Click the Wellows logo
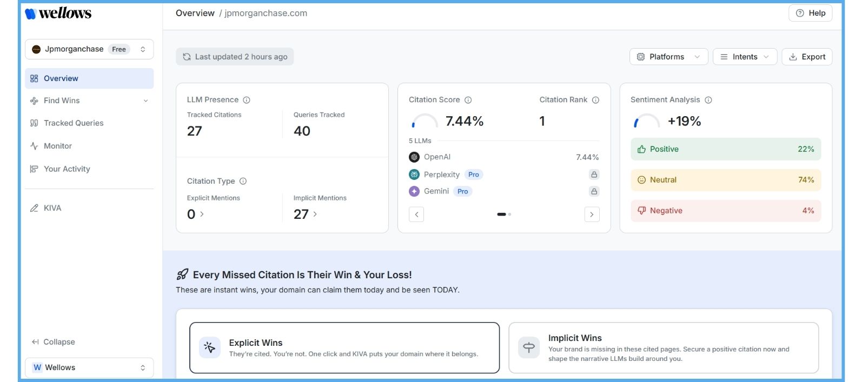Viewport: 868px width, 382px height. pyautogui.click(x=58, y=14)
